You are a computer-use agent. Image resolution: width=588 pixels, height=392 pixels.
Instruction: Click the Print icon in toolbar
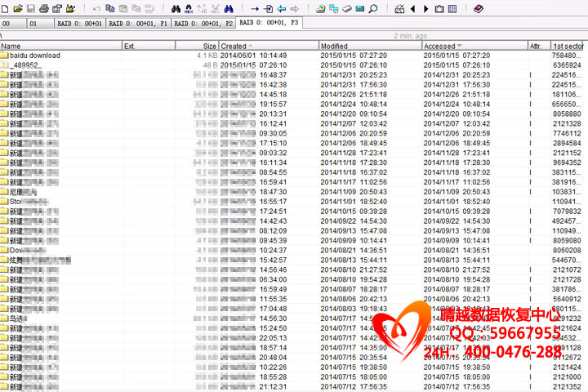click(x=44, y=8)
